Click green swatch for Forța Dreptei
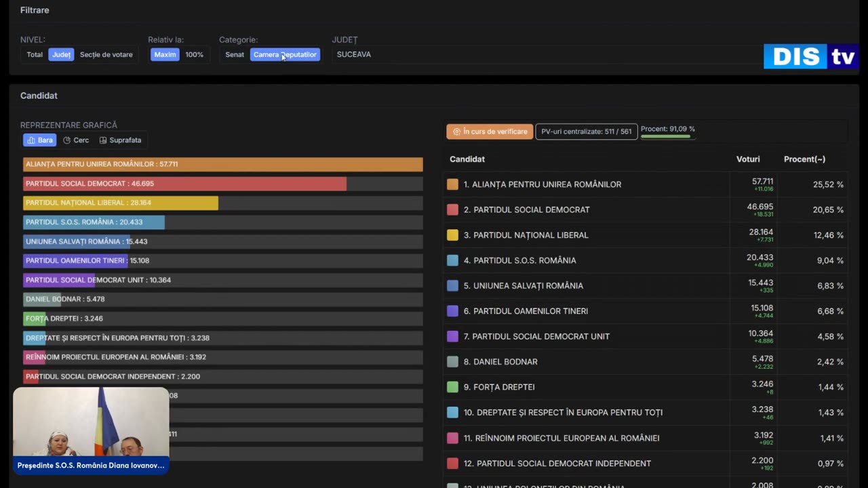The width and height of the screenshot is (868, 488). pos(452,387)
